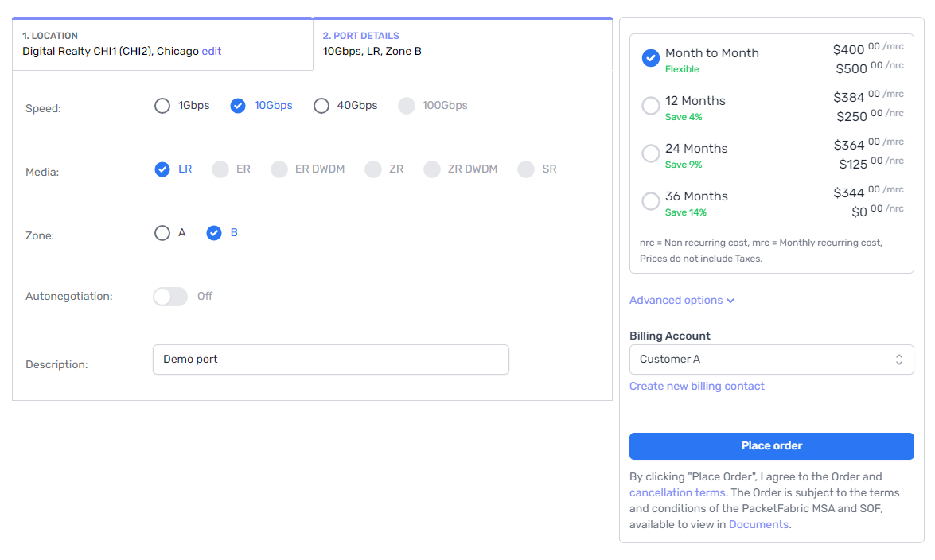Select LR media type
The width and height of the screenshot is (935, 560).
pyautogui.click(x=162, y=169)
